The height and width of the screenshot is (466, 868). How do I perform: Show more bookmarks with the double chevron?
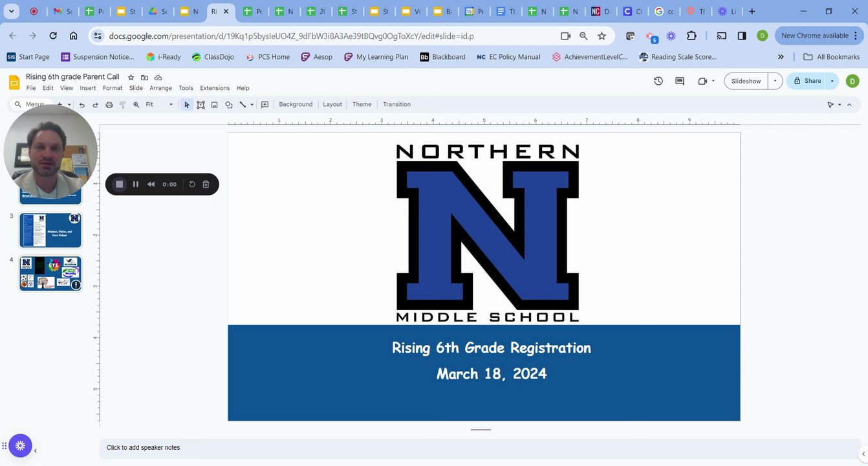(781, 57)
